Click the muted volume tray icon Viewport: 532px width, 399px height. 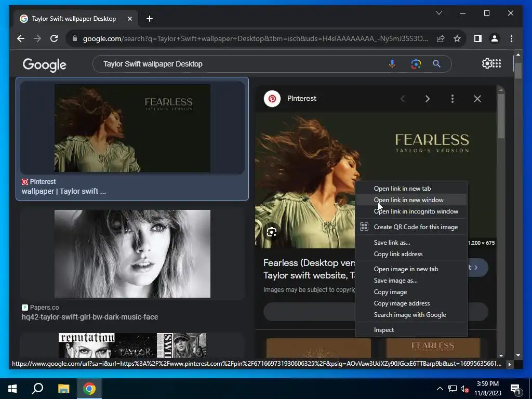click(x=464, y=389)
